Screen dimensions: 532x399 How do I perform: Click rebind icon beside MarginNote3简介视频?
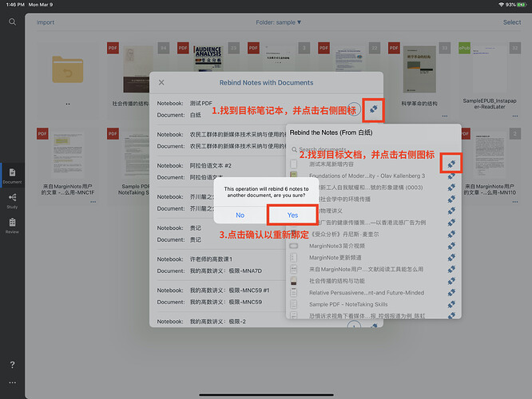pyautogui.click(x=451, y=246)
